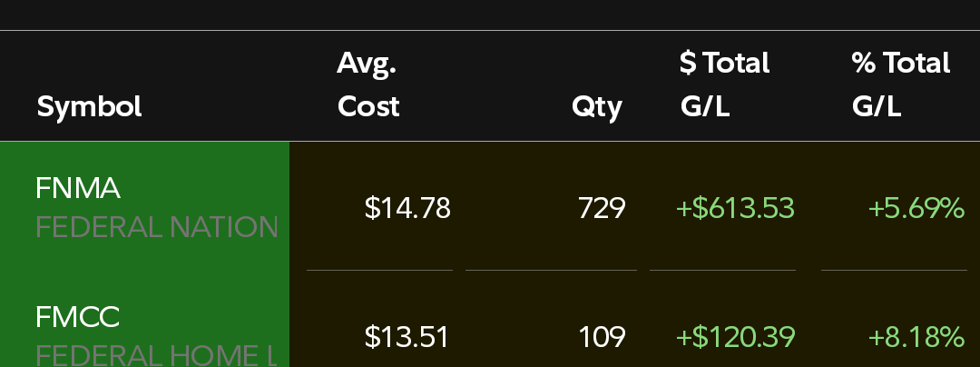Click the divider line beneath FNMA's $14.78 cost
Image resolution: width=980 pixels, height=367 pixels.
tap(379, 270)
